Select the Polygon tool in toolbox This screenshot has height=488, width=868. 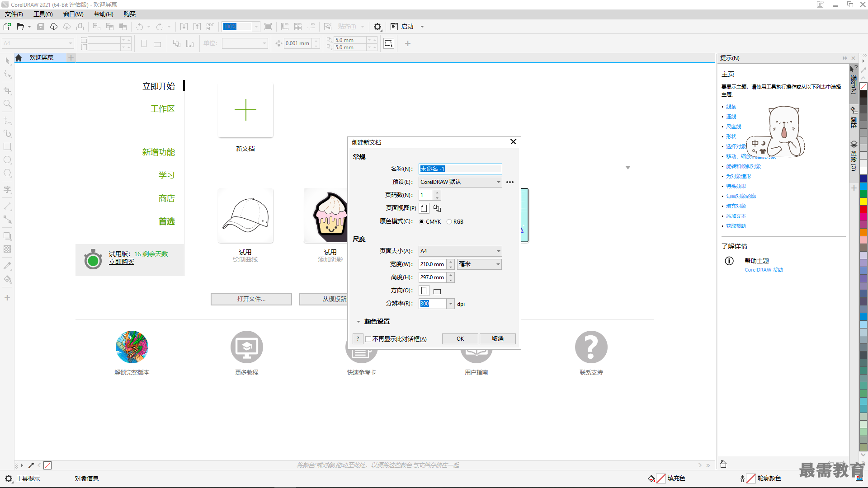pos(7,173)
